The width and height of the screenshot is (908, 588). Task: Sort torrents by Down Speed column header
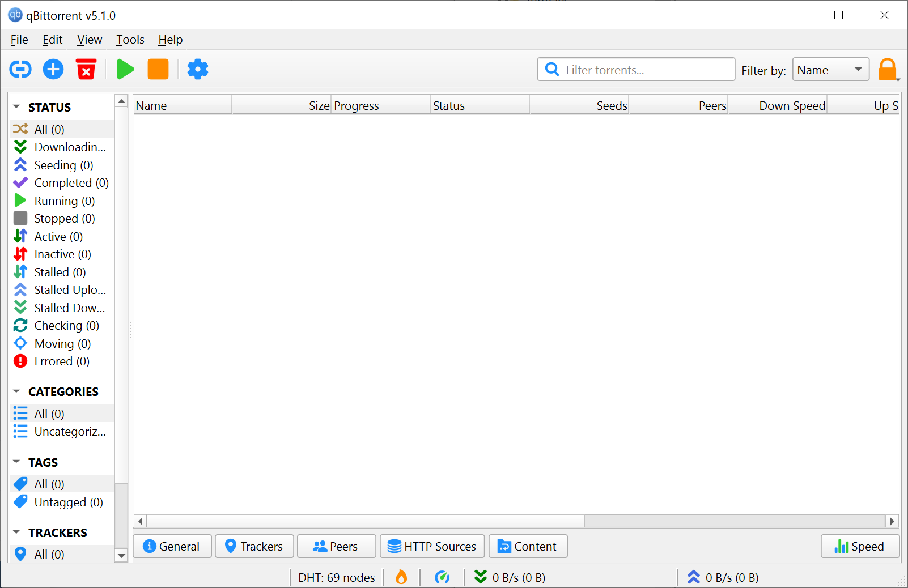[778, 105]
